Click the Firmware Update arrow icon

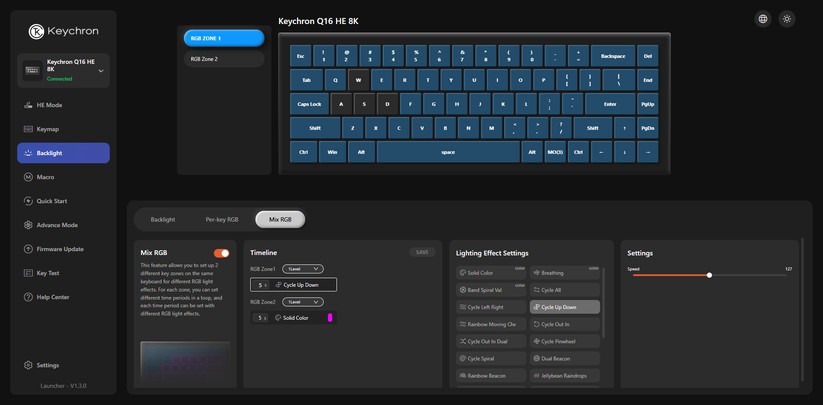pyautogui.click(x=28, y=249)
